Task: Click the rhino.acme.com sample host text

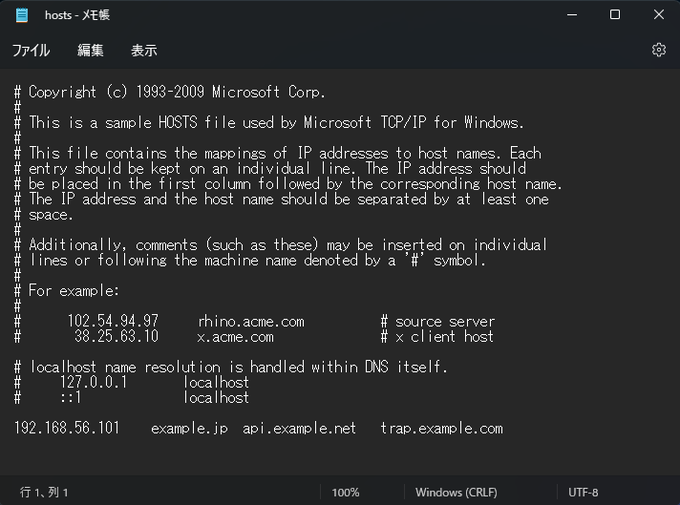Action: 251,321
